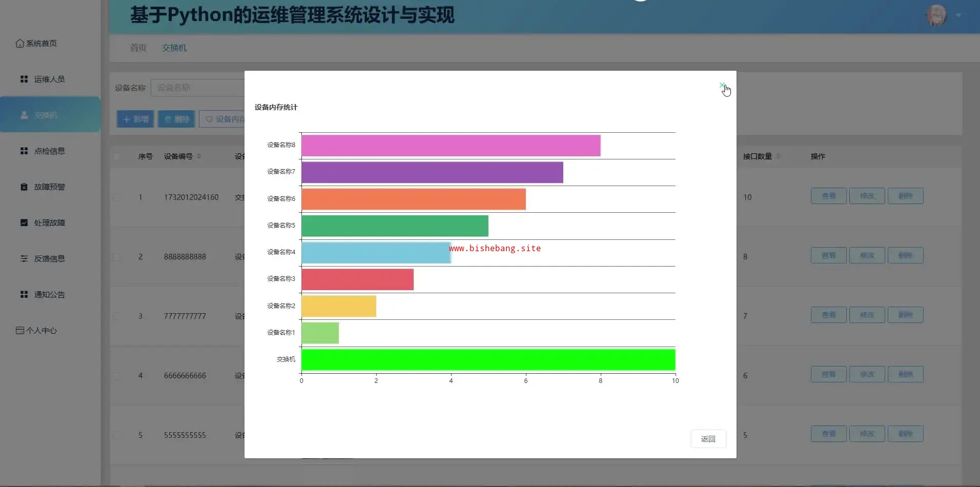This screenshot has width=980, height=487.
Task: Click the green 设备名称5 chart bar
Action: click(395, 226)
